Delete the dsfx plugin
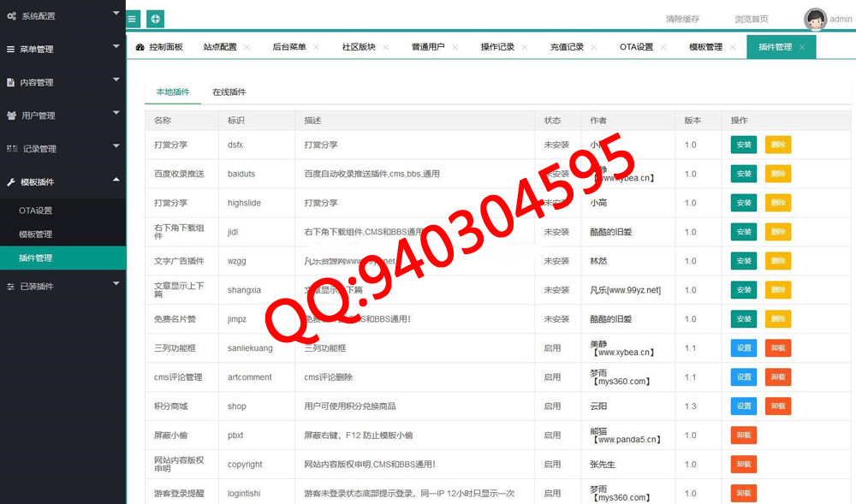The width and height of the screenshot is (856, 504). [777, 145]
